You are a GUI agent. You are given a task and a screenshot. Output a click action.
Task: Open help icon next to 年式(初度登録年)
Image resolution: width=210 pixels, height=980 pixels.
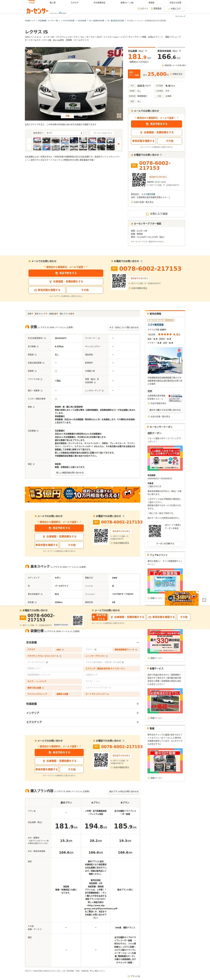tap(45, 338)
